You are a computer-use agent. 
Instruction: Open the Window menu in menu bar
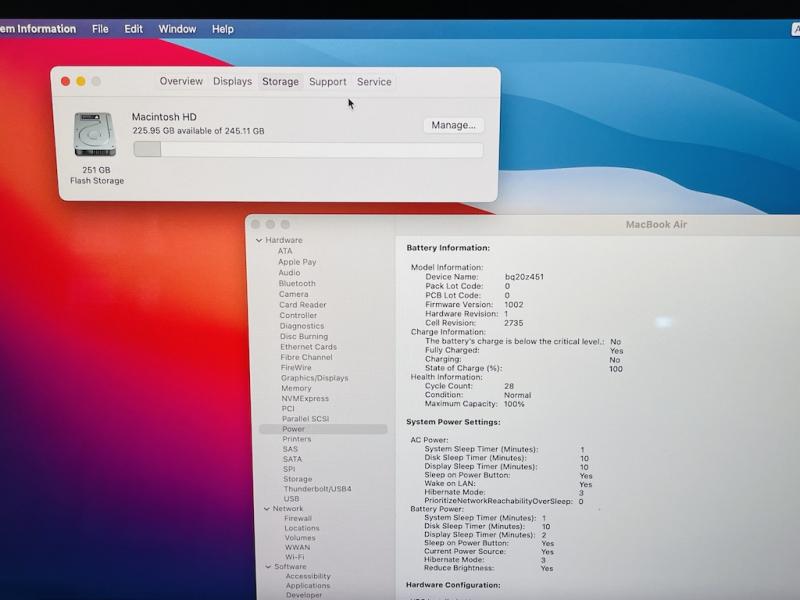point(177,29)
